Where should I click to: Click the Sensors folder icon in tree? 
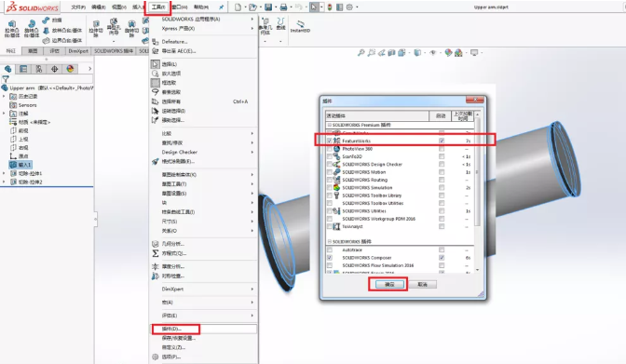[13, 105]
